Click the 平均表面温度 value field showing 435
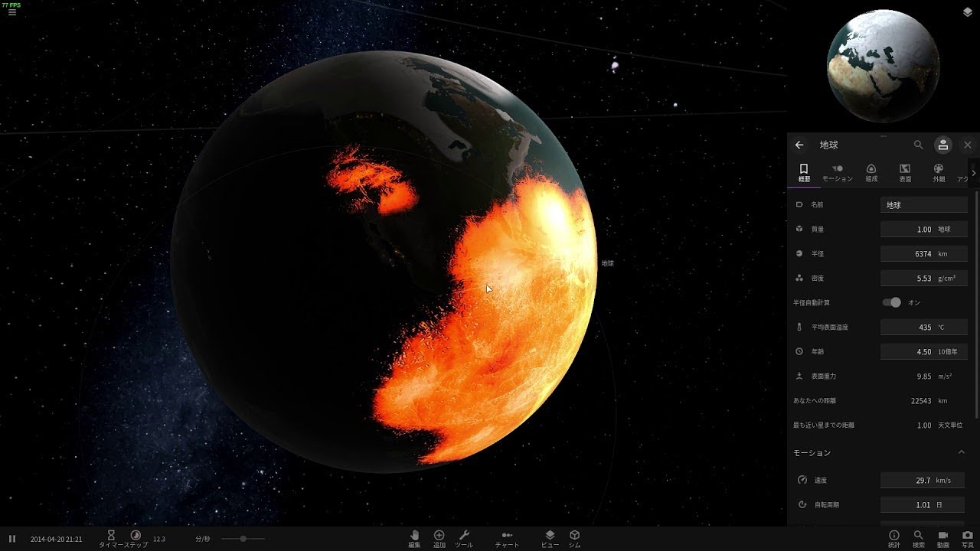Image resolution: width=980 pixels, height=551 pixels. tap(923, 327)
